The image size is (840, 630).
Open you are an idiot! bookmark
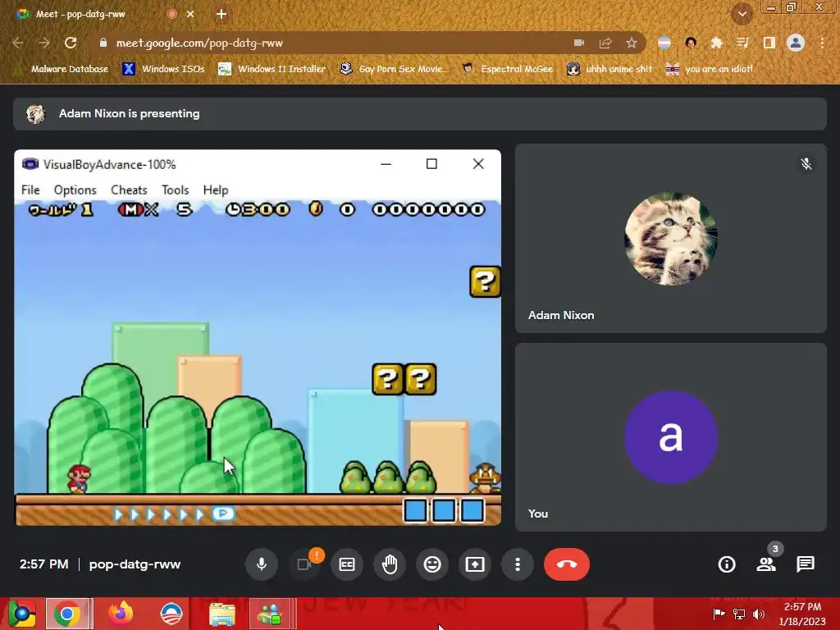(x=710, y=69)
